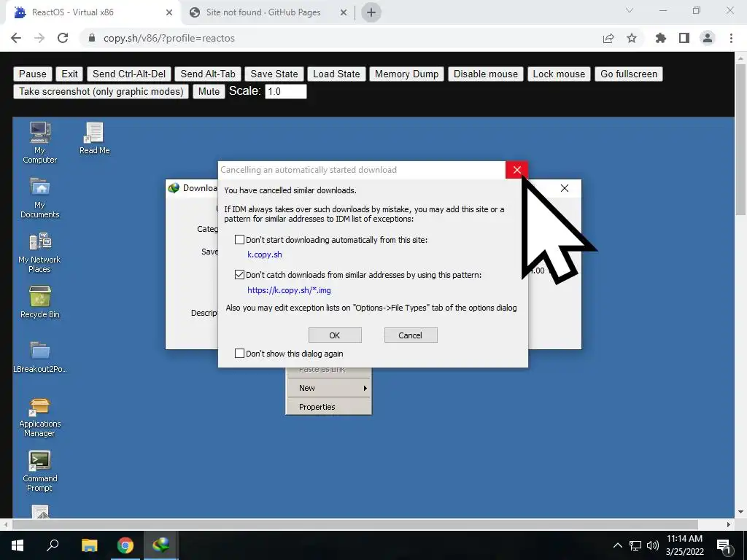Screen dimensions: 747x560
Task: Click the Send Alt-Tab button
Action: [208, 74]
